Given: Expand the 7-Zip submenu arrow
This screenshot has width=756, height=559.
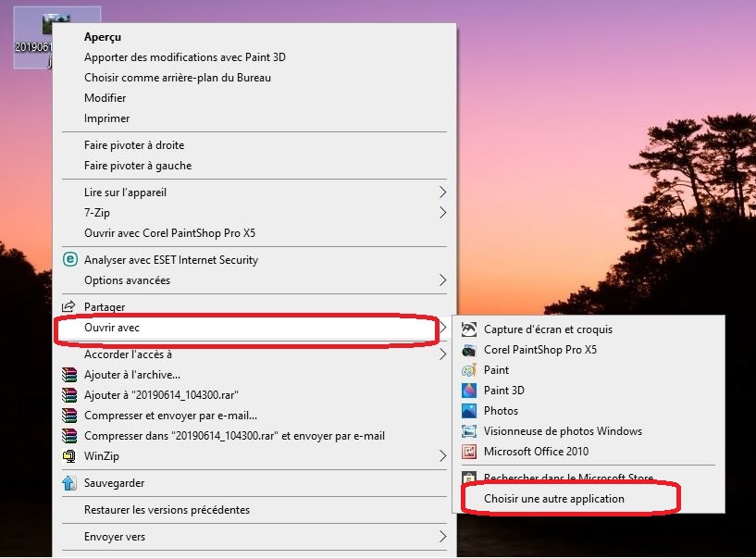Looking at the screenshot, I should coord(442,212).
